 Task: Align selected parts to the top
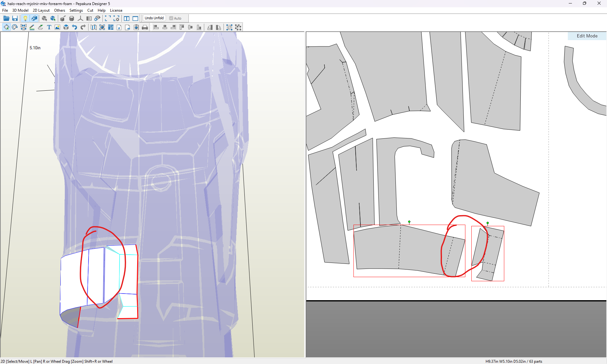[x=182, y=27]
